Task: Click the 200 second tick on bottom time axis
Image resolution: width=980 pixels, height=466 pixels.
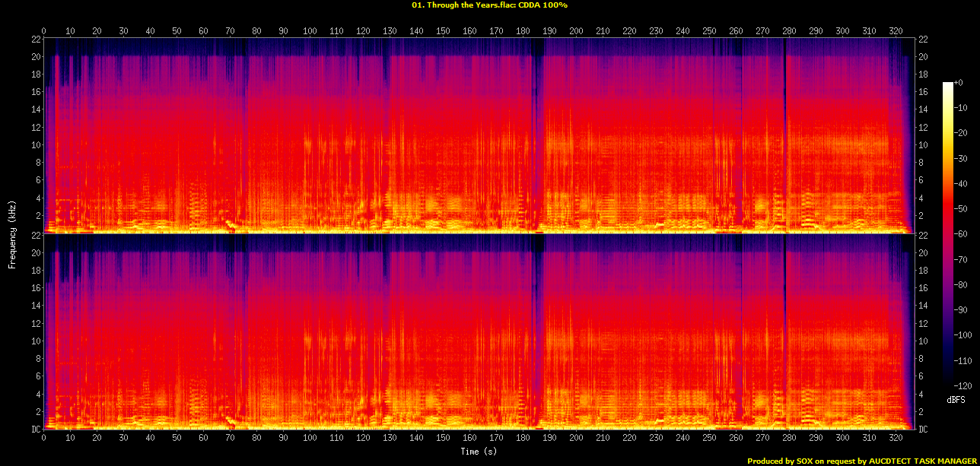Action: (x=576, y=439)
